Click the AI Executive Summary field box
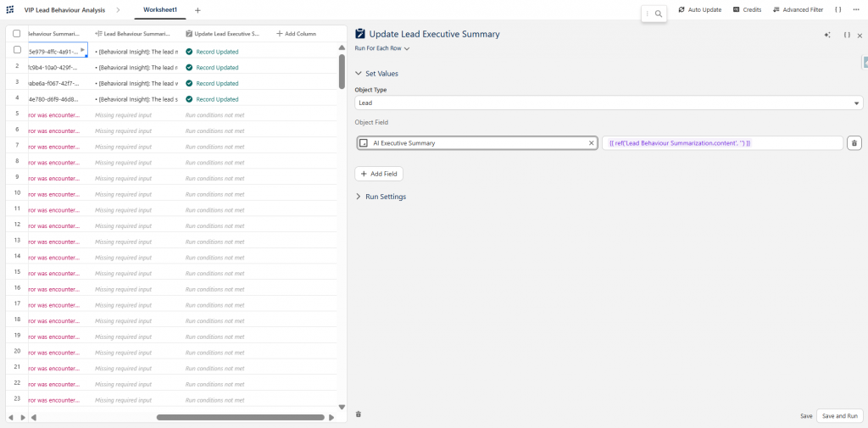Image resolution: width=868 pixels, height=428 pixels. (x=477, y=143)
